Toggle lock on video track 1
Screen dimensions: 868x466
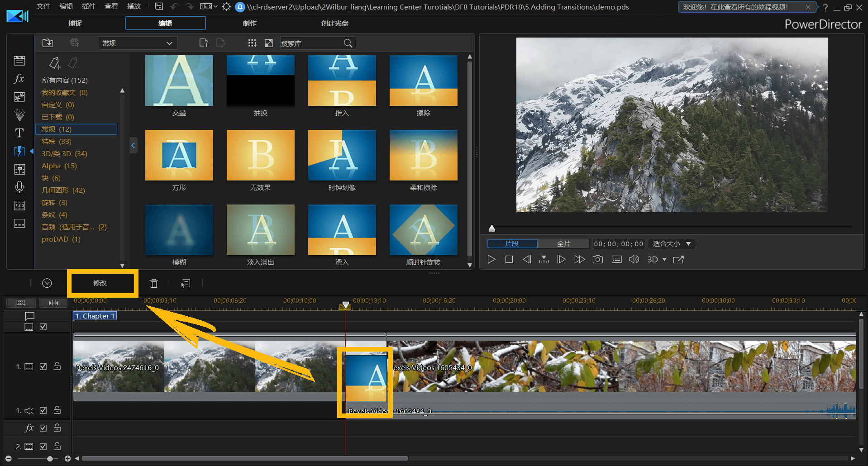pyautogui.click(x=57, y=366)
